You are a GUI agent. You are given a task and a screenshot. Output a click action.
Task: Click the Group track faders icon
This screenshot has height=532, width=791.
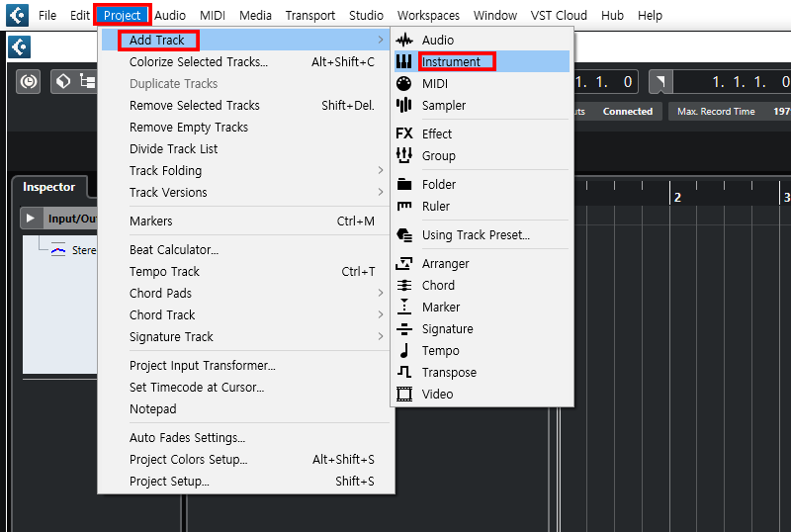404,155
